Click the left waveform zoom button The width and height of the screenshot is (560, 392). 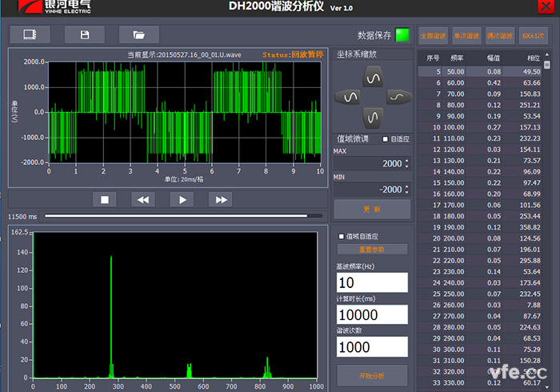pos(350,97)
